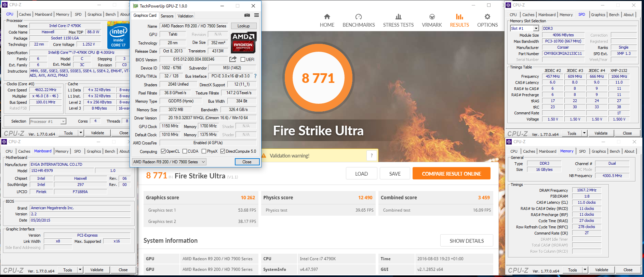Click the Close button in GPU-Z
Screen dimensions: 644x277
click(247, 162)
